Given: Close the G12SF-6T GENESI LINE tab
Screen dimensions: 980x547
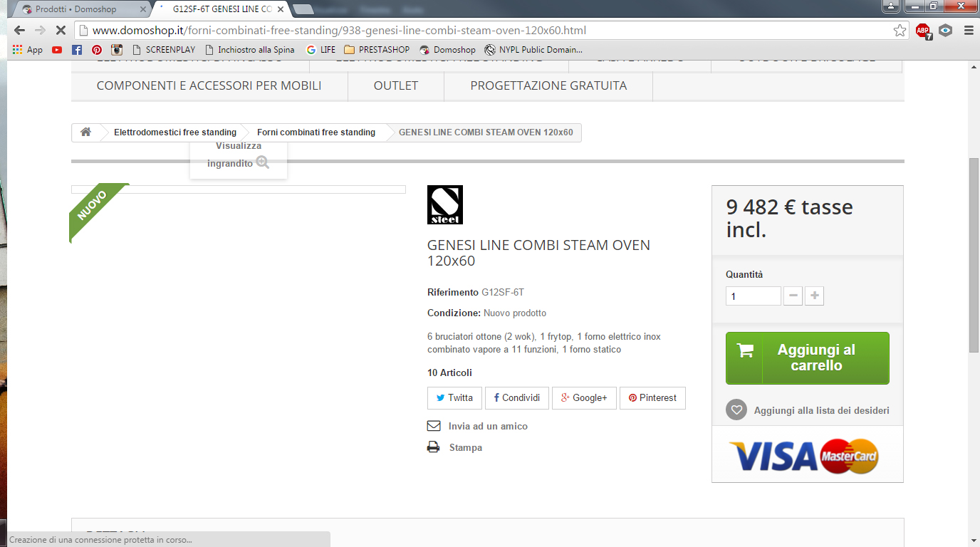Looking at the screenshot, I should pyautogui.click(x=281, y=10).
